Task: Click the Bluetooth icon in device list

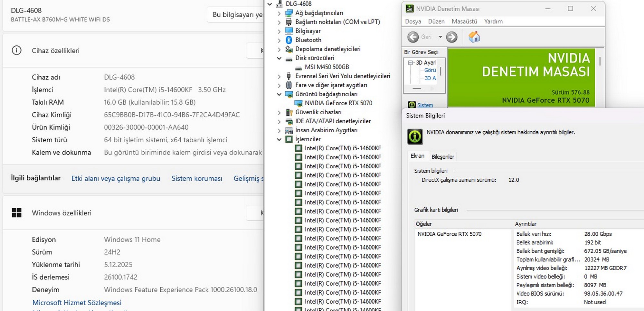Action: (289, 40)
